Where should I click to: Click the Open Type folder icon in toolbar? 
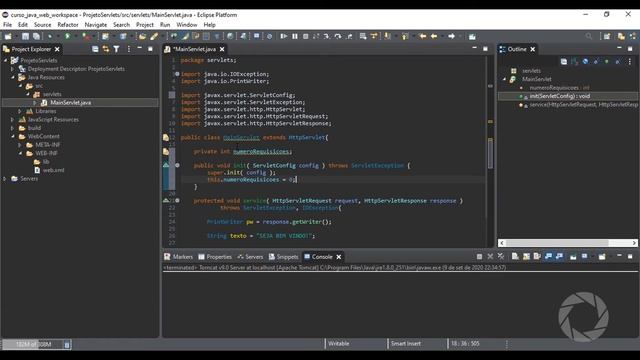(142, 36)
